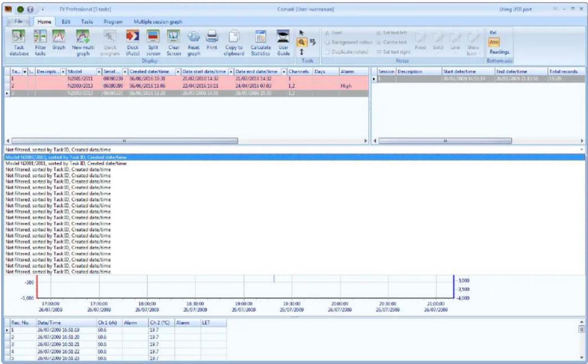Viewport: 588px width, 364px height.
Task: Open the Date end date/time filter arrow
Action: coord(284,72)
